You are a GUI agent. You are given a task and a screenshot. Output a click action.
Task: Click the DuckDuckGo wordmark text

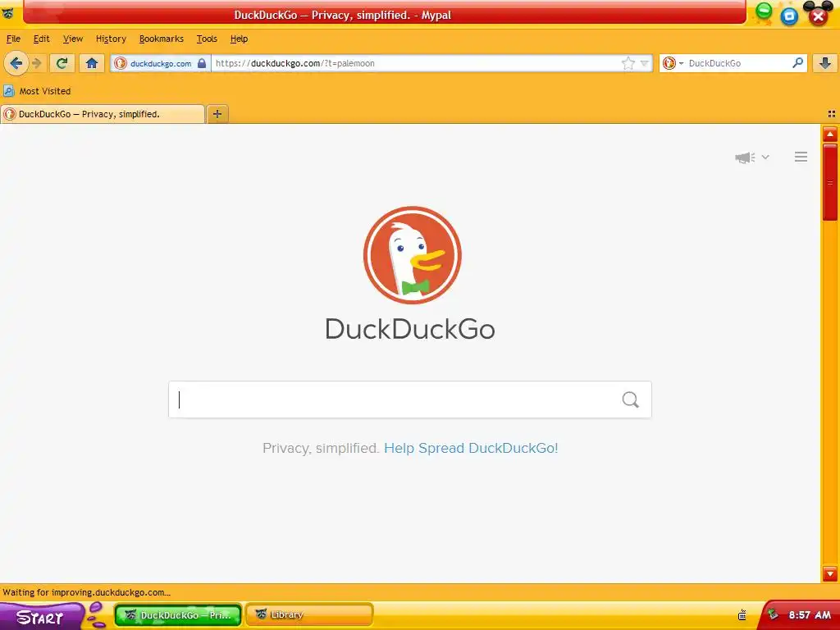click(410, 329)
